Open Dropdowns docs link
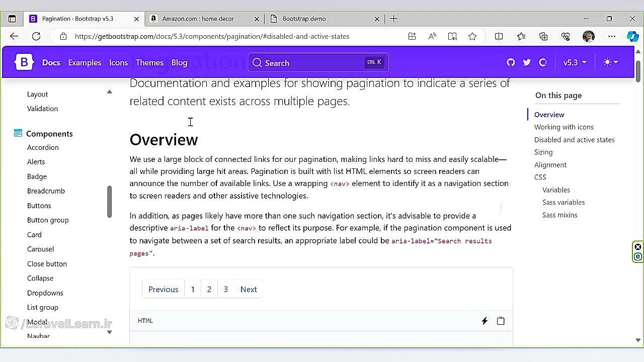 click(x=45, y=293)
